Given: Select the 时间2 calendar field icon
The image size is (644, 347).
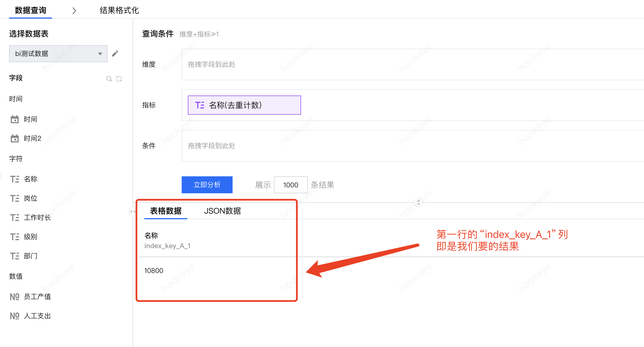Looking at the screenshot, I should pos(14,138).
